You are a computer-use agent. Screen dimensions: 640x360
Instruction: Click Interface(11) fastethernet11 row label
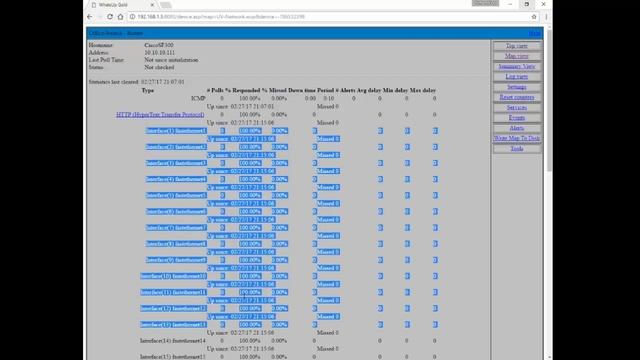pos(173,292)
